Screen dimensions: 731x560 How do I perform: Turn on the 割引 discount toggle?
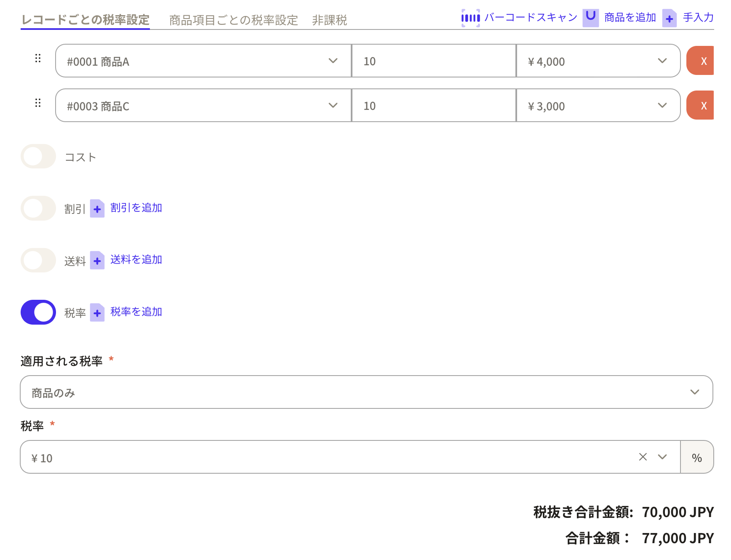[x=38, y=208]
